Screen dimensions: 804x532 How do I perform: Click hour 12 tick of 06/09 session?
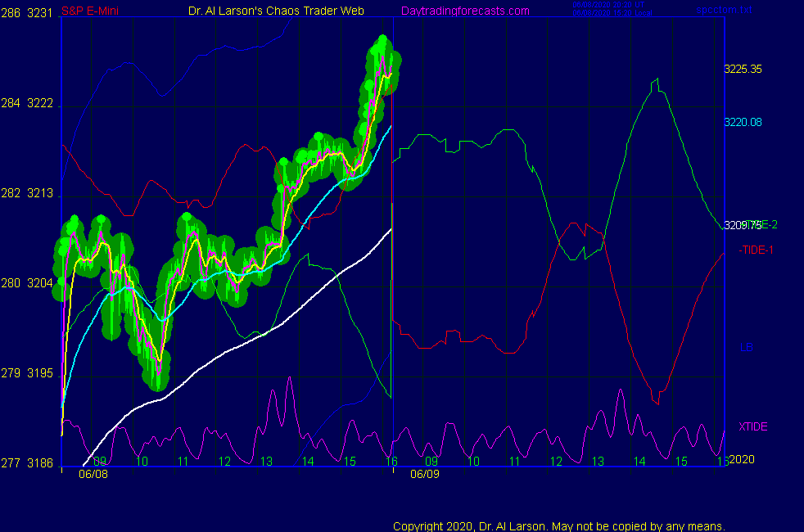[x=557, y=462]
